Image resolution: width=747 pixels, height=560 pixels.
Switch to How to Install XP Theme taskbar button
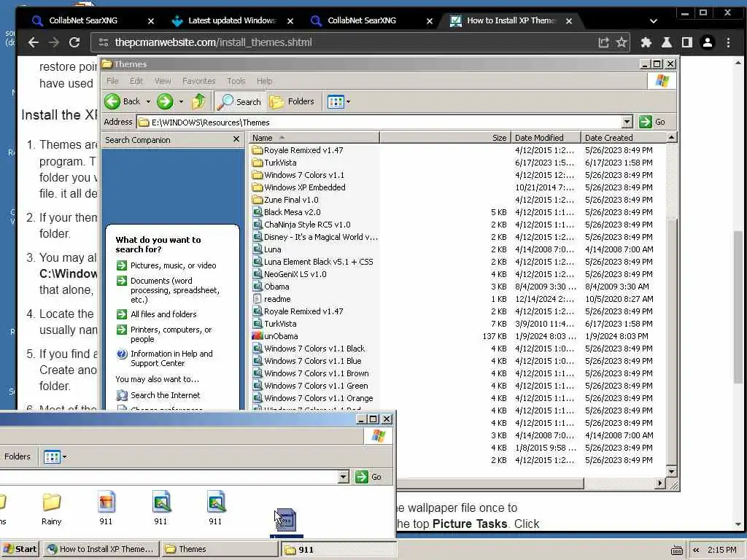pos(101,549)
